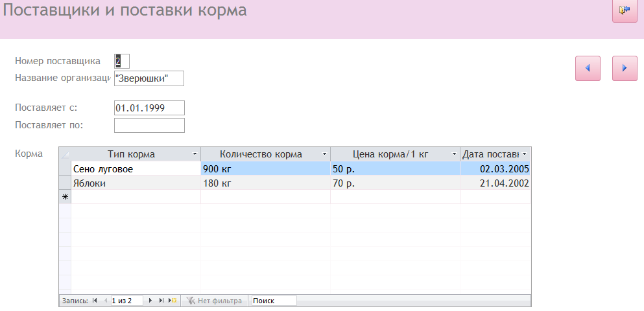Click the new row's empty 'Тип корма' cell
644x311 pixels.
coord(136,197)
